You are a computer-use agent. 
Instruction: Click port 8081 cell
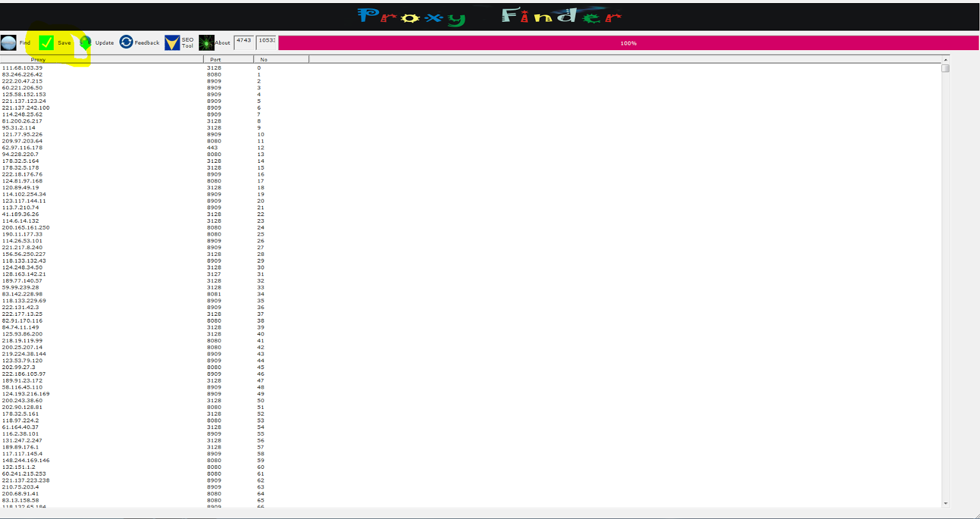coord(214,294)
